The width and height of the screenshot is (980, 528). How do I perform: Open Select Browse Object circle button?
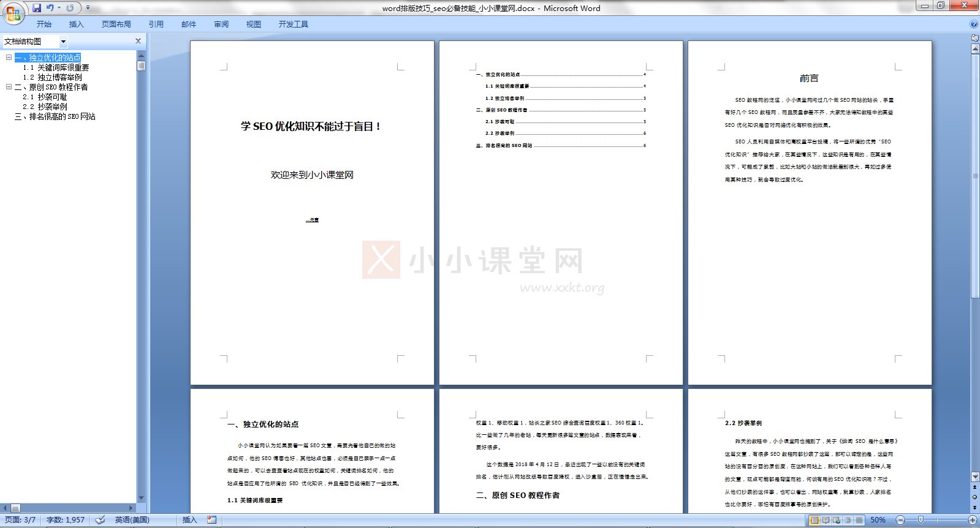[975, 497]
